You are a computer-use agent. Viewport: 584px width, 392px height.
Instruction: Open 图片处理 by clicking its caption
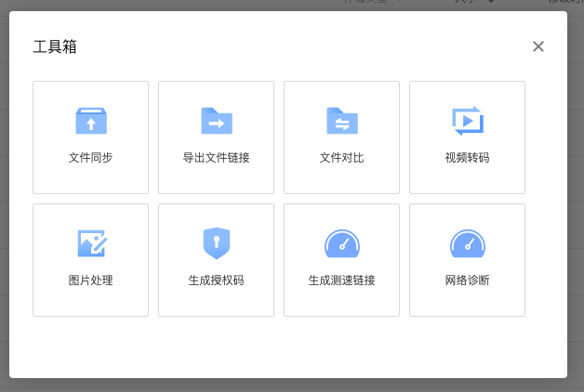(x=90, y=281)
